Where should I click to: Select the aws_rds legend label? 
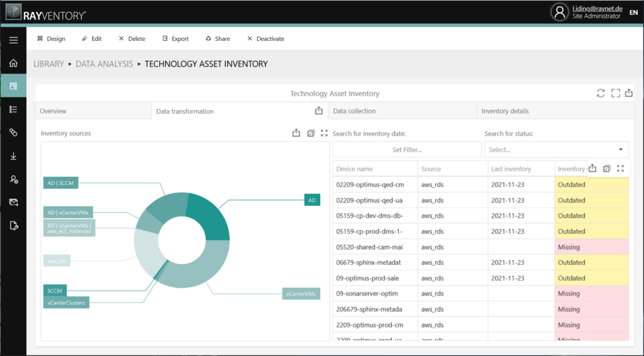tap(57, 261)
